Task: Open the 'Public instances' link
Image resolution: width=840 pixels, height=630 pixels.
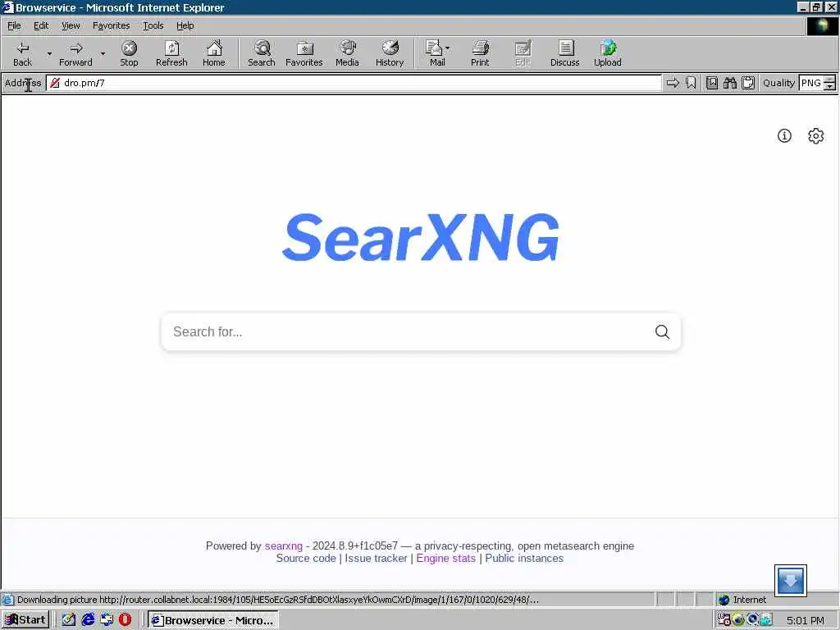Action: (524, 558)
